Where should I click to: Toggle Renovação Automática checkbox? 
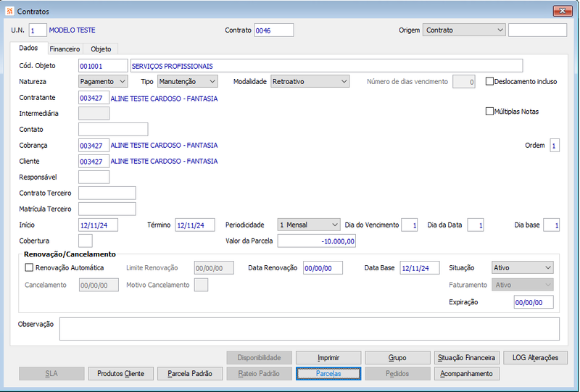(x=29, y=267)
